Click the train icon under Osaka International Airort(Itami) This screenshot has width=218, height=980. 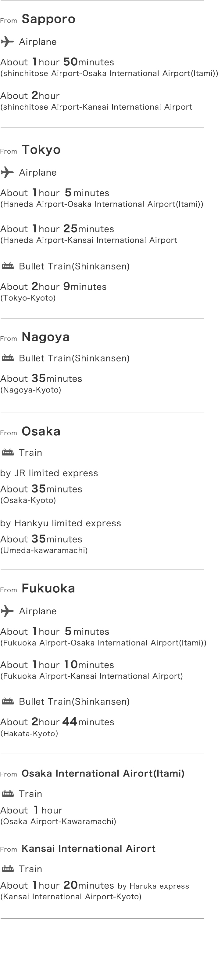point(8,794)
